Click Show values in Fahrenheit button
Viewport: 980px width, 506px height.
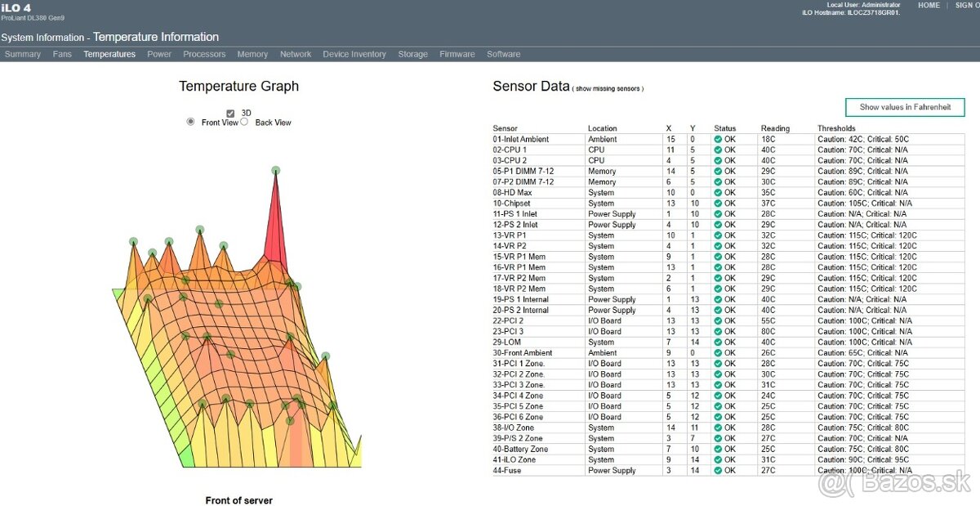click(x=905, y=107)
